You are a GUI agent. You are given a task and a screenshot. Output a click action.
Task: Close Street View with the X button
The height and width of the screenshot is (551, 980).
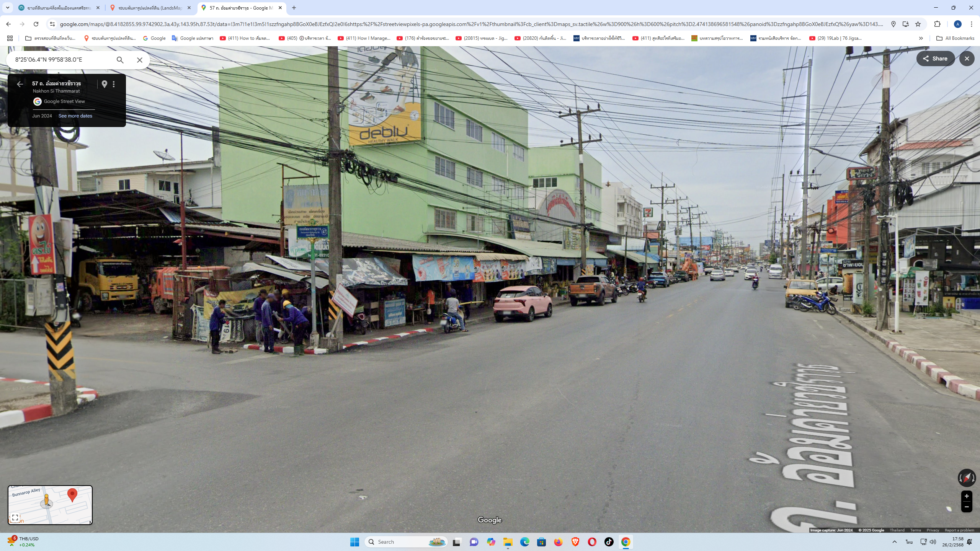coord(967,59)
